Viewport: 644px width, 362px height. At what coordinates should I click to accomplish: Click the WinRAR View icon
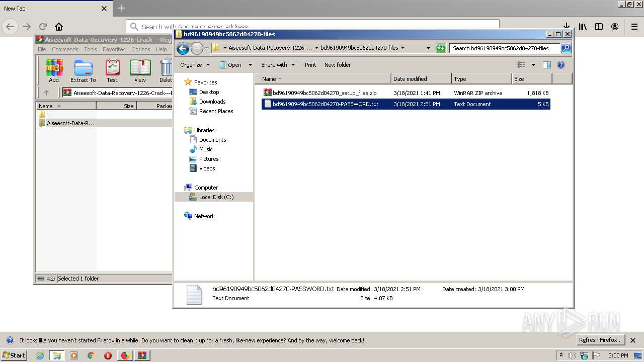coord(140,71)
